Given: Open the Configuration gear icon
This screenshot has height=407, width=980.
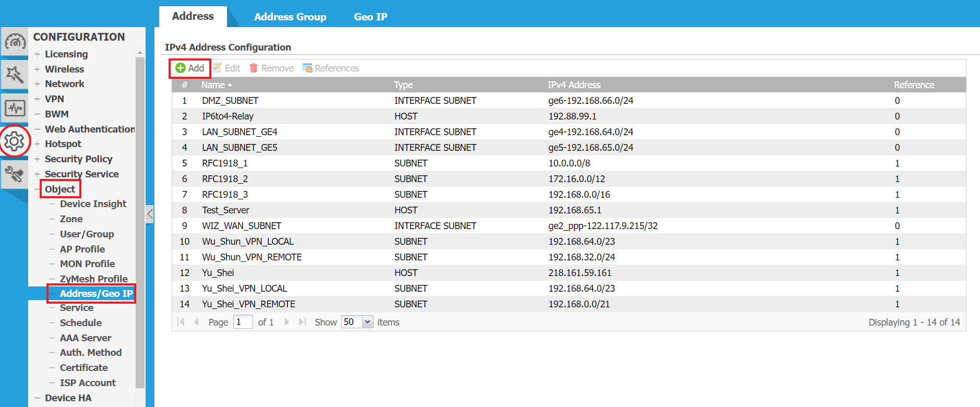Looking at the screenshot, I should coord(15,141).
